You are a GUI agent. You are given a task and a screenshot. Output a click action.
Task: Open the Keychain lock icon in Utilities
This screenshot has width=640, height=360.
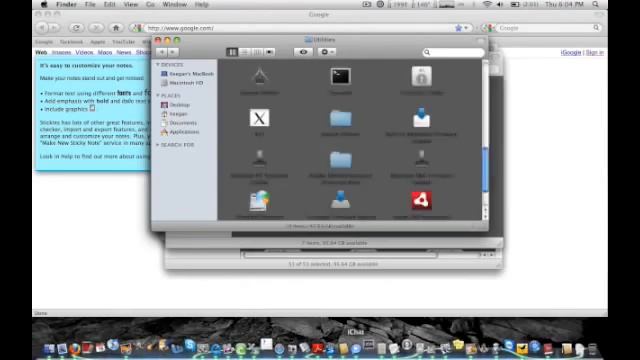click(x=421, y=76)
